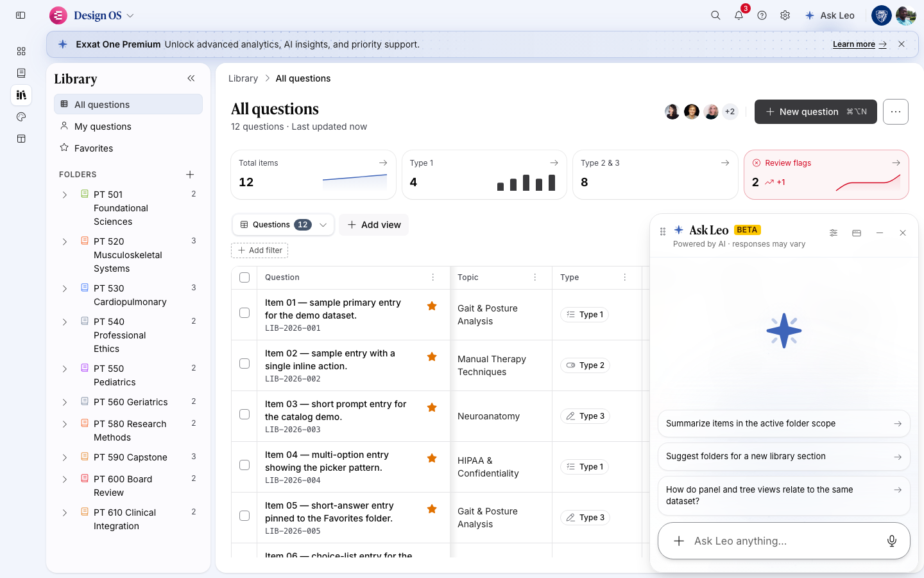Open Ask Leo chat settings sliders icon
This screenshot has height=578, width=924.
point(834,233)
